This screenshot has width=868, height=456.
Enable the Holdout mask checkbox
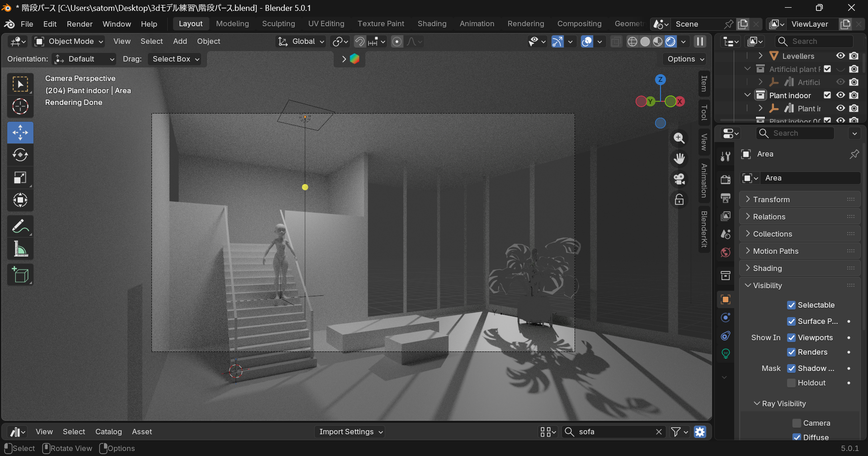click(x=791, y=383)
